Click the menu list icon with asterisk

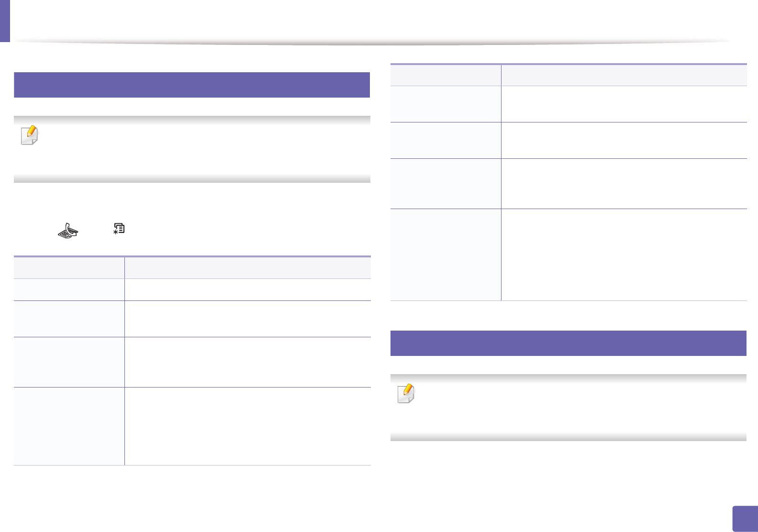click(119, 229)
